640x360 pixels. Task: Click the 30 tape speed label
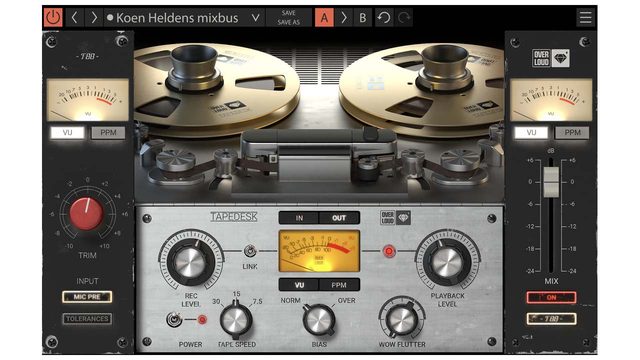[x=216, y=302]
